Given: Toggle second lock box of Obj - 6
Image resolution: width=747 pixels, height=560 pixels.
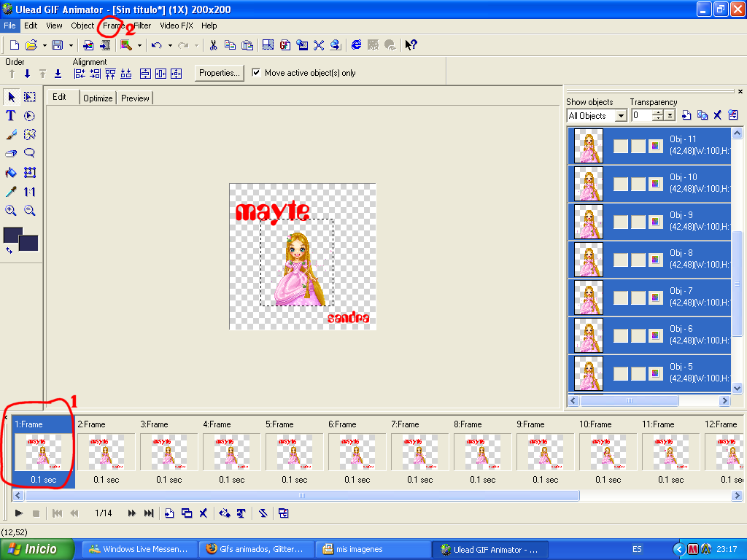Looking at the screenshot, I should pyautogui.click(x=638, y=335).
